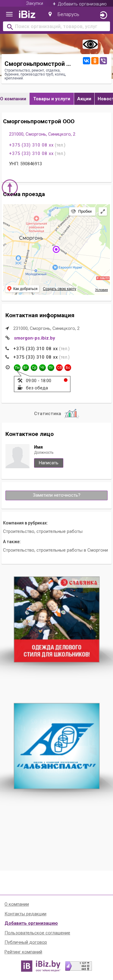The image size is (113, 980).
Task: Click the Viber phone icon
Action: (103, 61)
